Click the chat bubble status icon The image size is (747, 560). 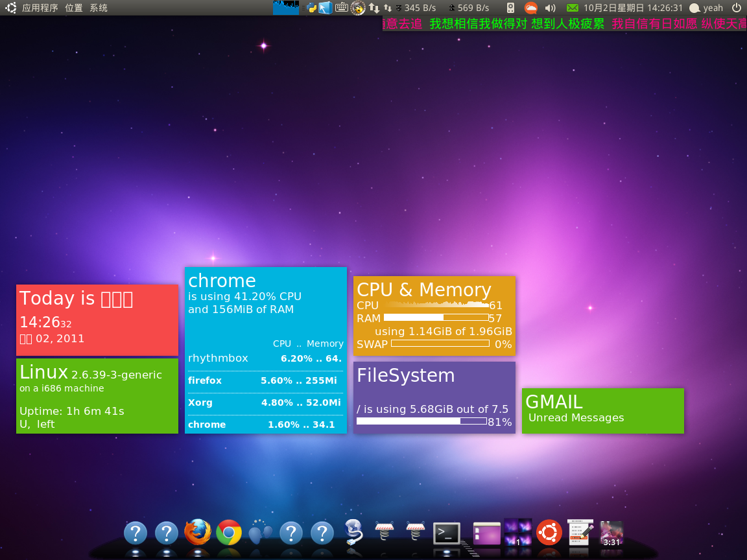point(694,8)
